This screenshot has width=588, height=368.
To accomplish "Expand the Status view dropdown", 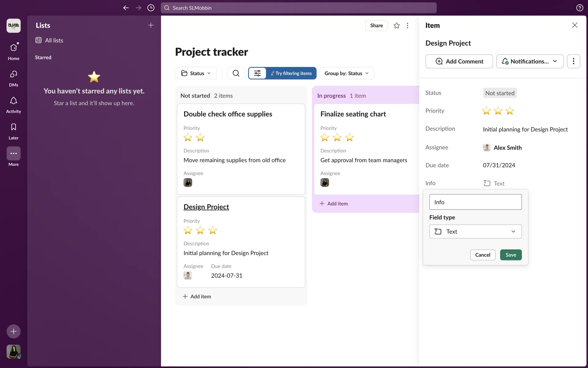I will click(x=196, y=73).
